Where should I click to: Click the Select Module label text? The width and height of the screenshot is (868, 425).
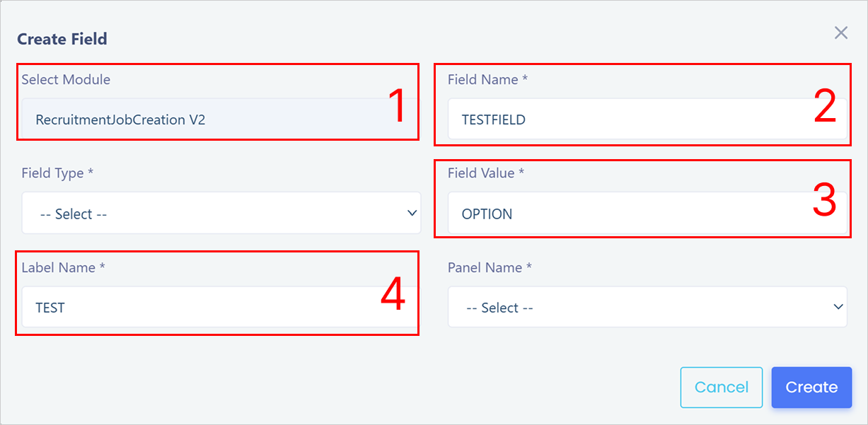[x=66, y=79]
